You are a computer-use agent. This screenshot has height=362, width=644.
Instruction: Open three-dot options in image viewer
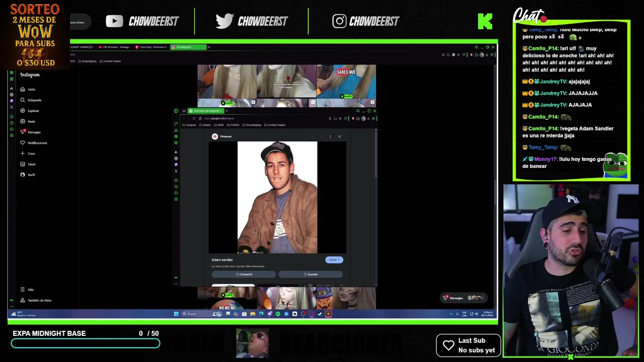coord(330,136)
